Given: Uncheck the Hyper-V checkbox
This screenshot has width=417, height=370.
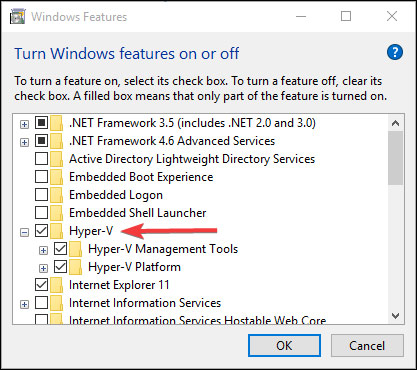Looking at the screenshot, I should (x=41, y=231).
